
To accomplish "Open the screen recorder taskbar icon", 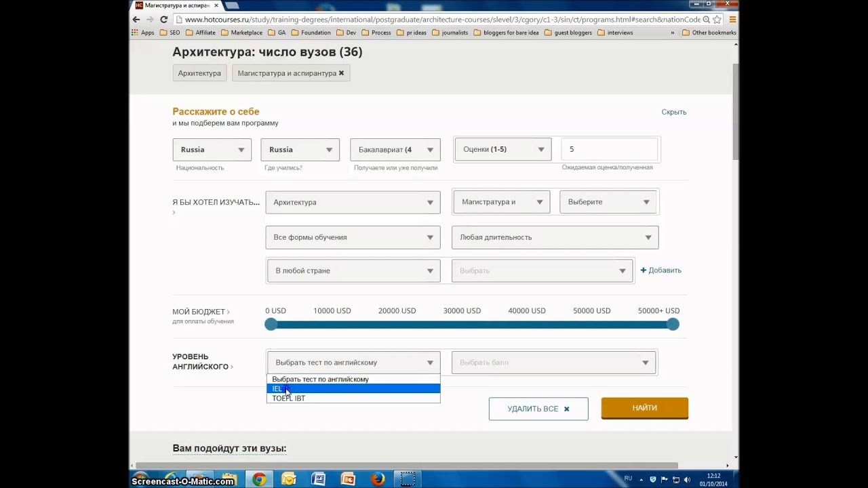I will click(x=408, y=479).
